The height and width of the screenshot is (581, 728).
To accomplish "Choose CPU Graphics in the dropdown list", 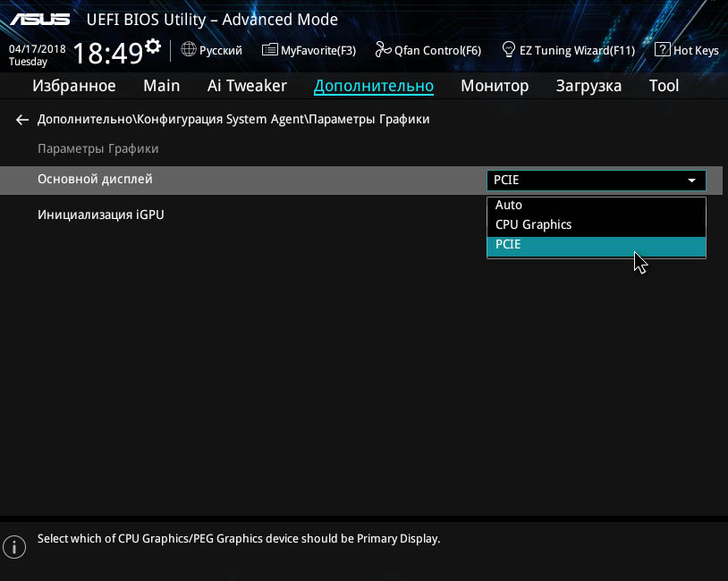I will pyautogui.click(x=597, y=224).
